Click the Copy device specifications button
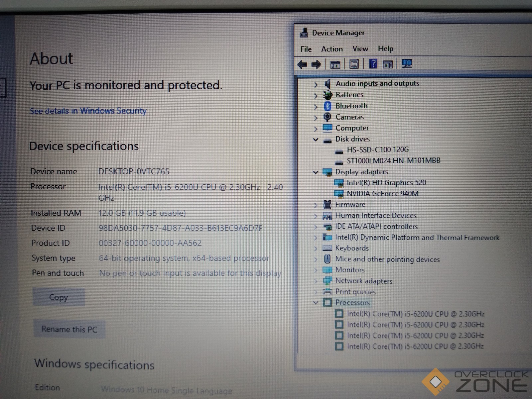The width and height of the screenshot is (532, 399). click(x=59, y=297)
